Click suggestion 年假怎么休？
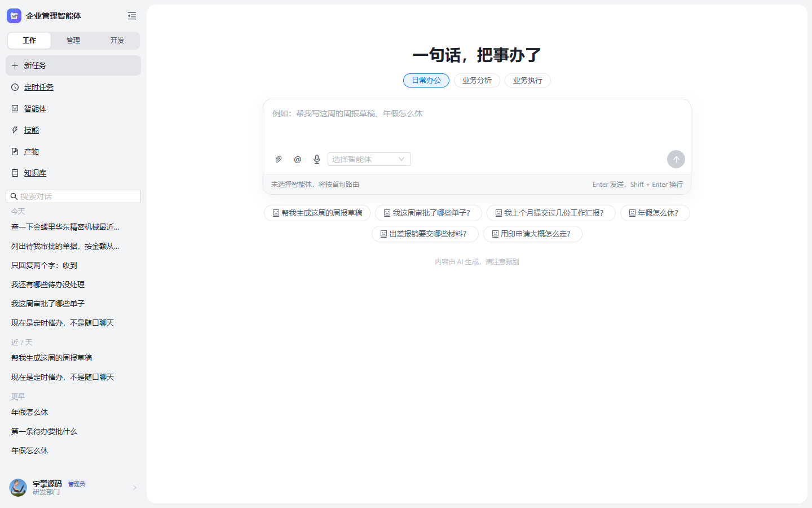 pyautogui.click(x=655, y=213)
